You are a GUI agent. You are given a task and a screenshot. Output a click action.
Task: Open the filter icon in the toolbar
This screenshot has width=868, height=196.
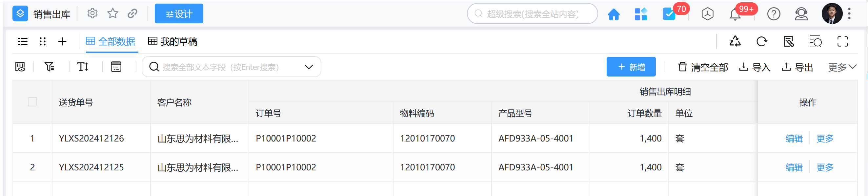pos(49,67)
